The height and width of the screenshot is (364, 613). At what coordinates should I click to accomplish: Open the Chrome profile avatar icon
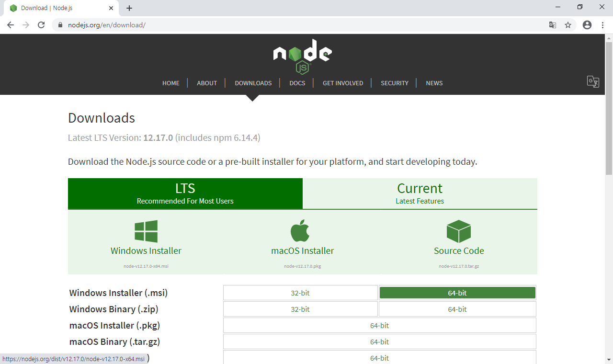pos(587,25)
